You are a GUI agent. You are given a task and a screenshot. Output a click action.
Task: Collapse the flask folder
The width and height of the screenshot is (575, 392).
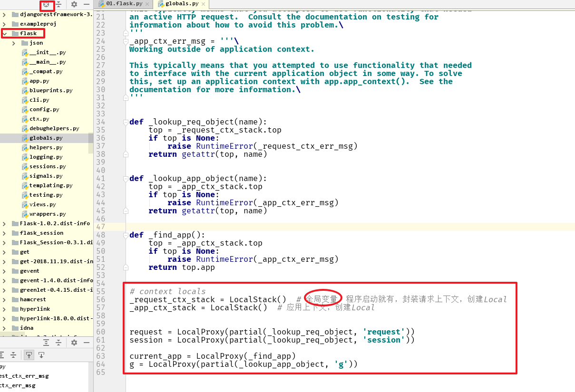pyautogui.click(x=4, y=33)
